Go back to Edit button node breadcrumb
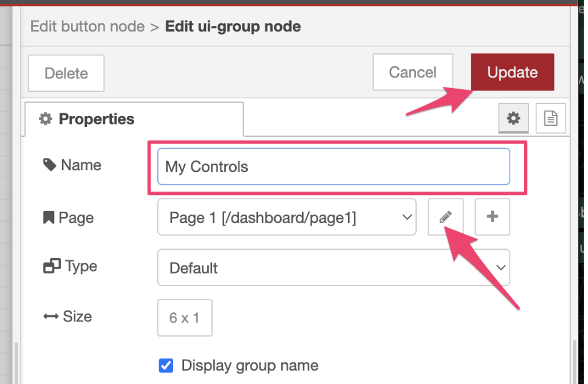The image size is (588, 384). click(87, 27)
